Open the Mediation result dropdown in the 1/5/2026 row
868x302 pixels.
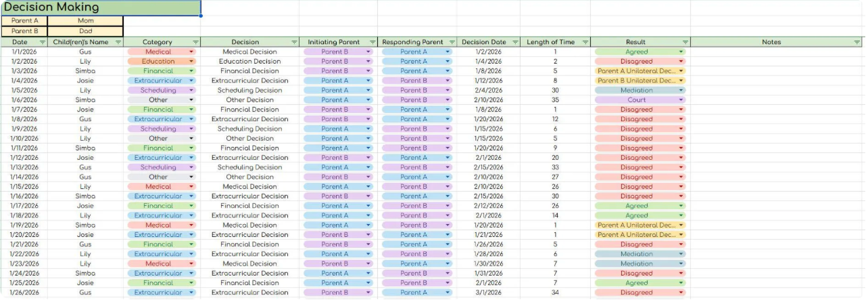click(681, 90)
